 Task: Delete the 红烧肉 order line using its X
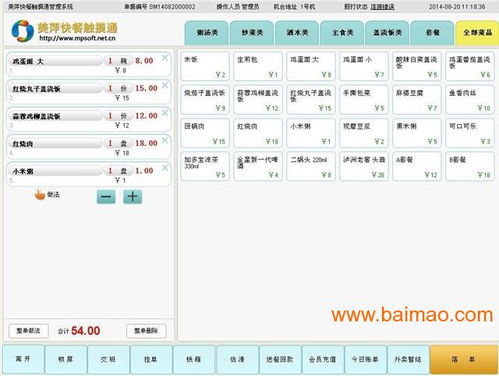pos(165,141)
